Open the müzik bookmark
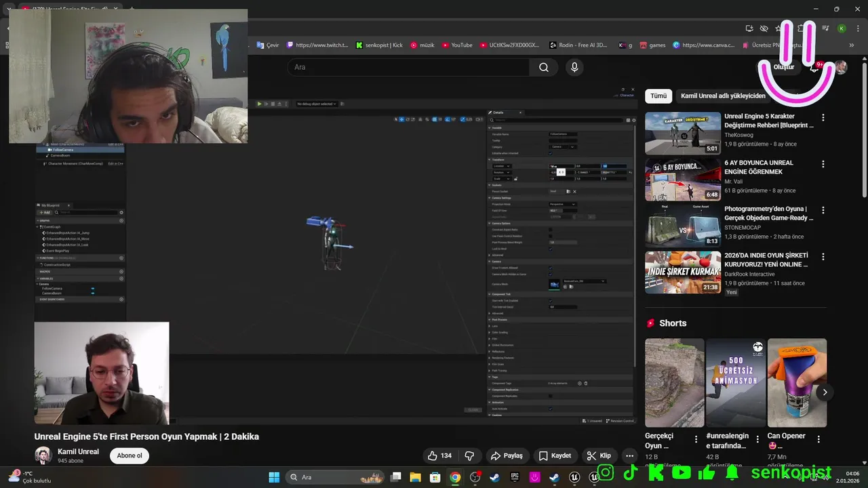 [422, 45]
